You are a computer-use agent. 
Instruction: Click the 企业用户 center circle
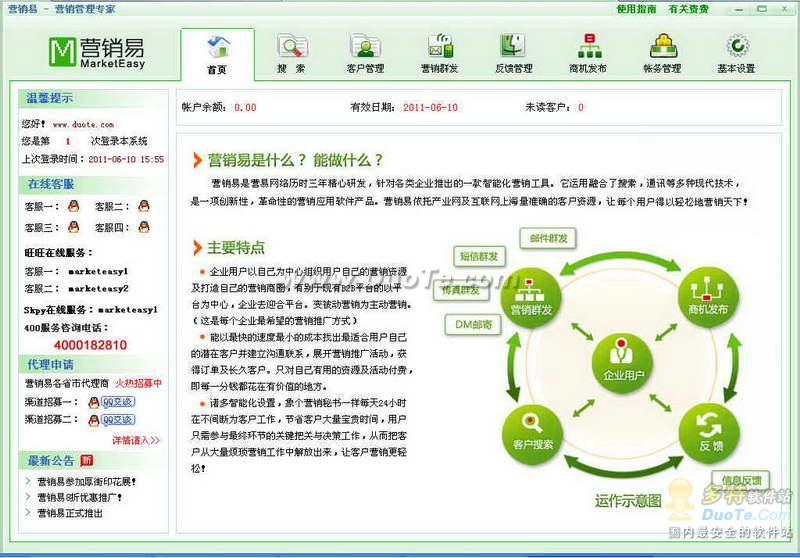[622, 363]
